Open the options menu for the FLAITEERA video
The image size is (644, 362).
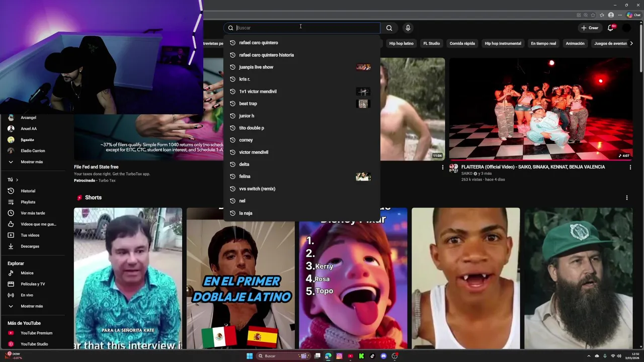[630, 167]
